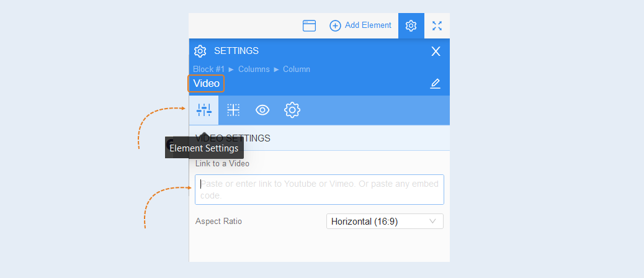Click the Video element title
This screenshot has width=644, height=278.
pos(206,84)
